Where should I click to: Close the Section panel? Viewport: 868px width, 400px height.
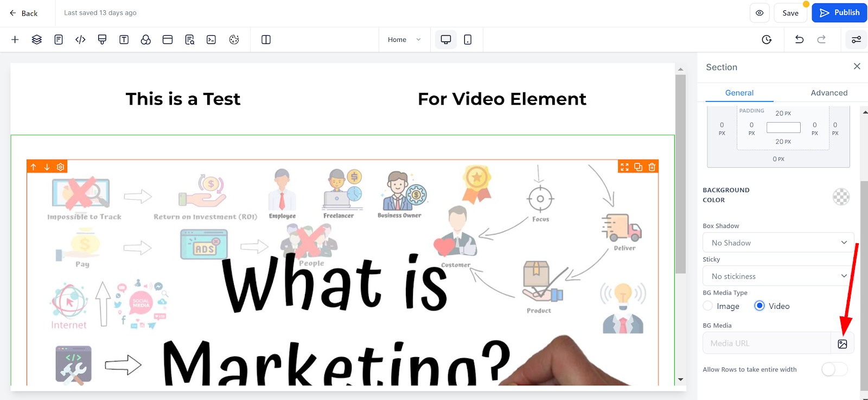pyautogui.click(x=857, y=66)
